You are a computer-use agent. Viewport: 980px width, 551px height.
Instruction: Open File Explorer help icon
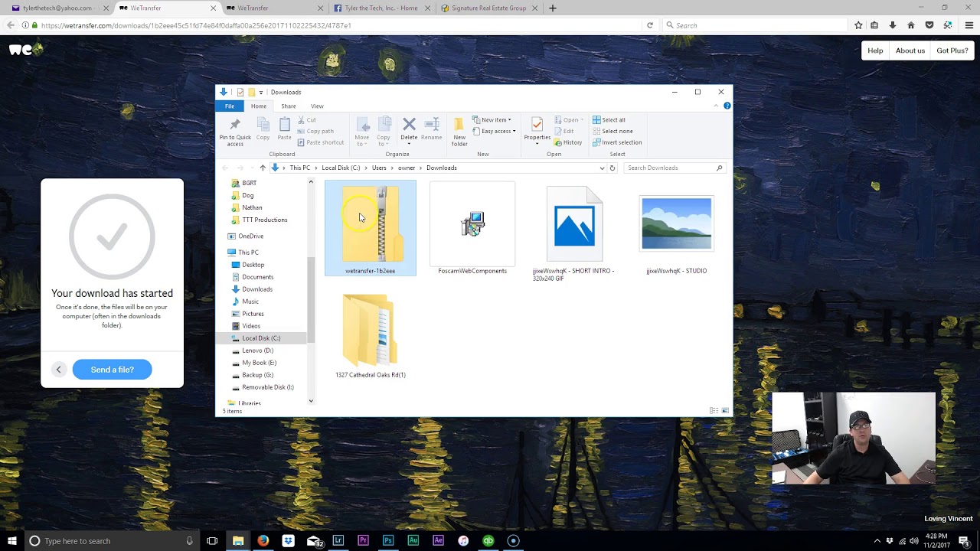click(727, 106)
